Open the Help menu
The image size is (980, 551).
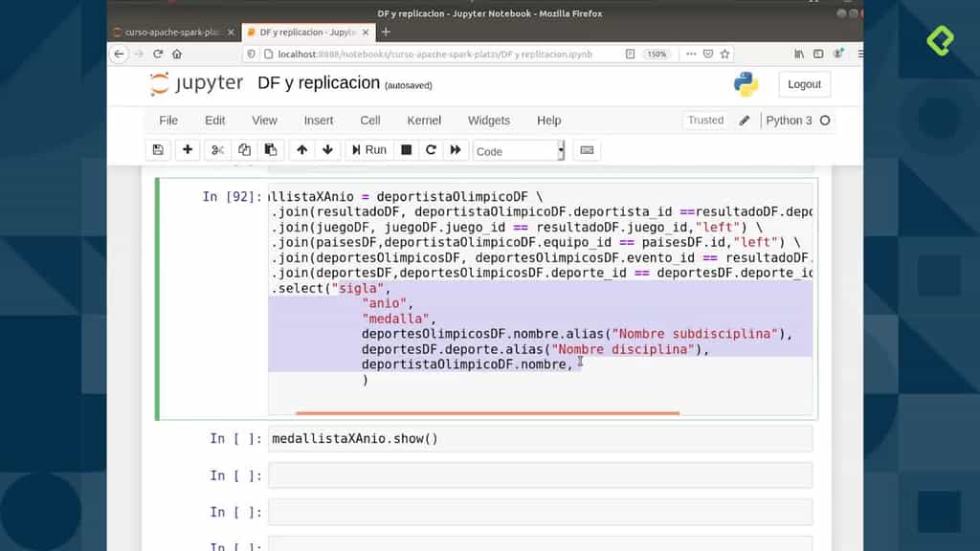548,120
